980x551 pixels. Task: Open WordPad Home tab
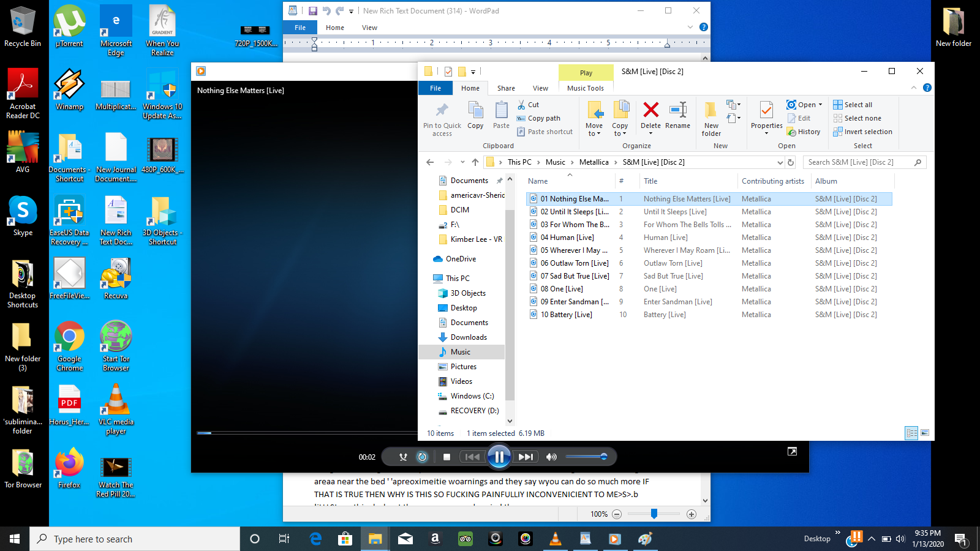click(334, 28)
